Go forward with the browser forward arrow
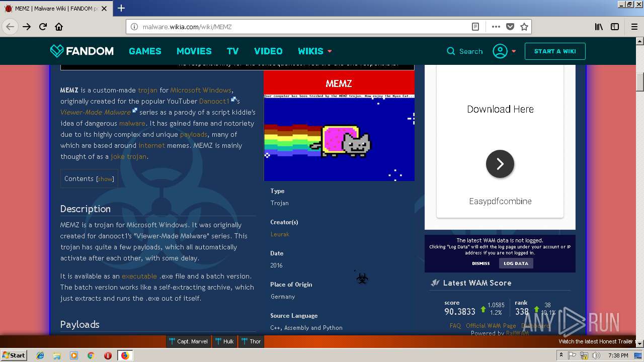Screen dimensions: 644x362 (x=27, y=27)
